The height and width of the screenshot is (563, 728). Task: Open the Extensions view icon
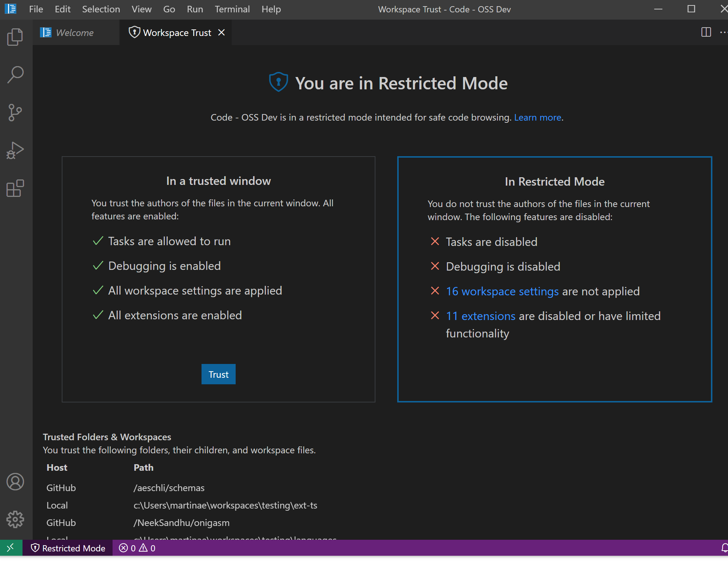coord(15,189)
